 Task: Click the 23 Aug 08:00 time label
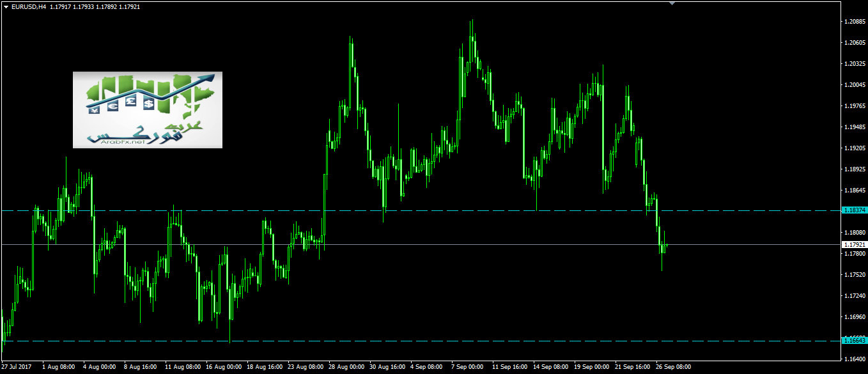click(304, 368)
